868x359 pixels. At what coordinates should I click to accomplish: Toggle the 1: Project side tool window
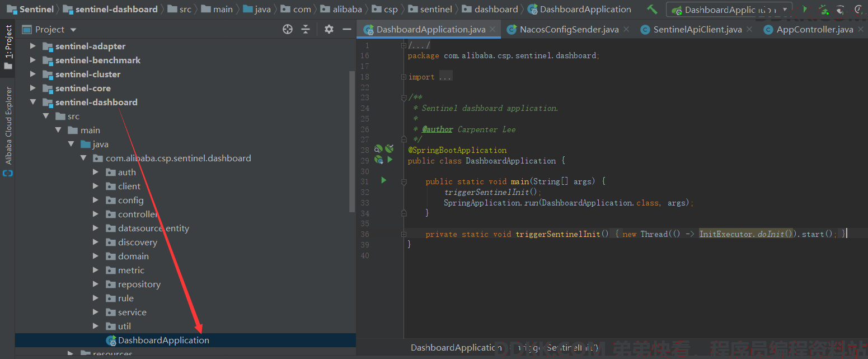point(8,48)
